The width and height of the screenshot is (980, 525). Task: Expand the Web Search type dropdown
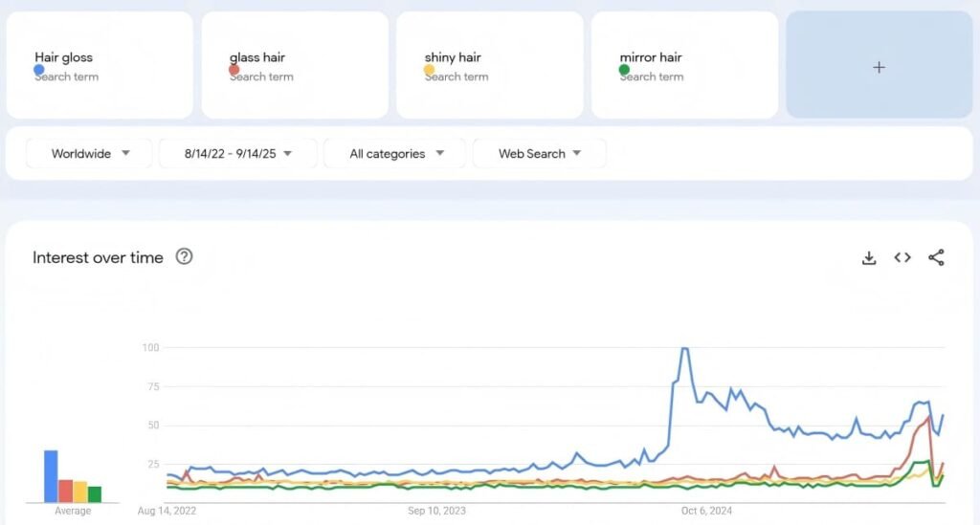[540, 153]
